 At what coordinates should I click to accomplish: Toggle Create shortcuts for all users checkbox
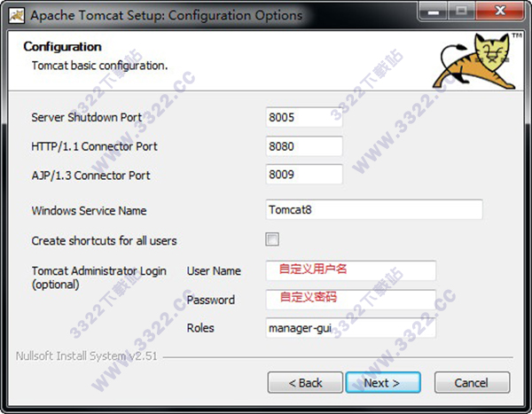tap(272, 239)
